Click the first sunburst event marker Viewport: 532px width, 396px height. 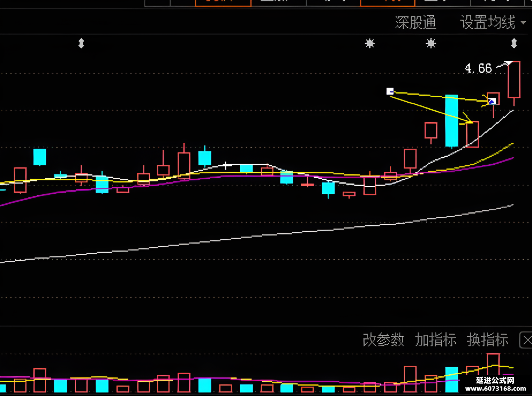[370, 43]
